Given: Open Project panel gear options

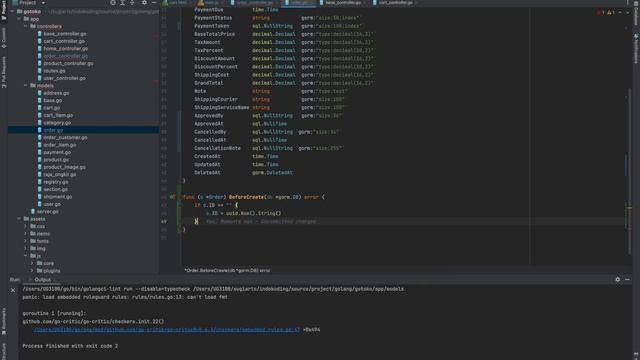Looking at the screenshot, I should [144, 2].
